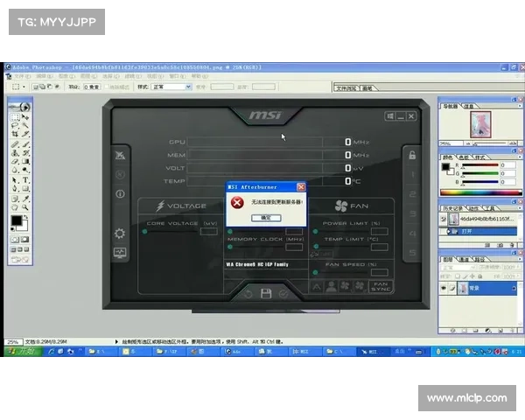Click the Afterburner profile lock icon
Image resolution: width=525 pixels, height=420 pixels.
click(x=412, y=155)
